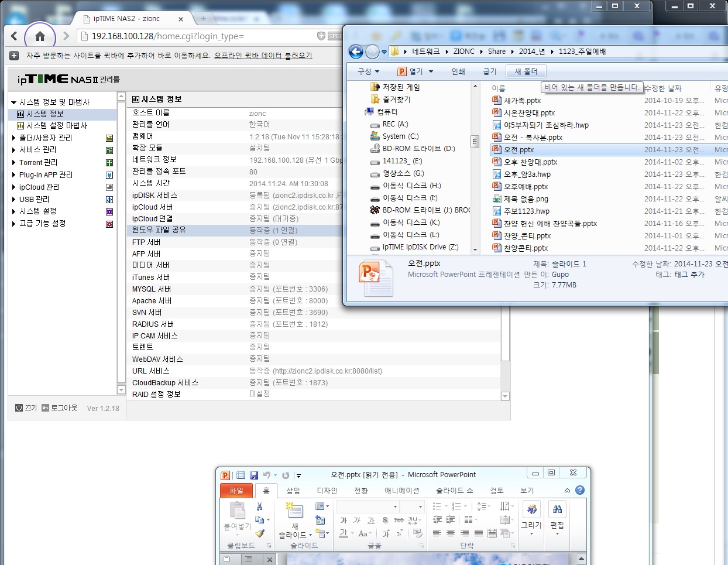Add site to quick bar plus icon
The width and height of the screenshot is (728, 565).
pos(14,56)
